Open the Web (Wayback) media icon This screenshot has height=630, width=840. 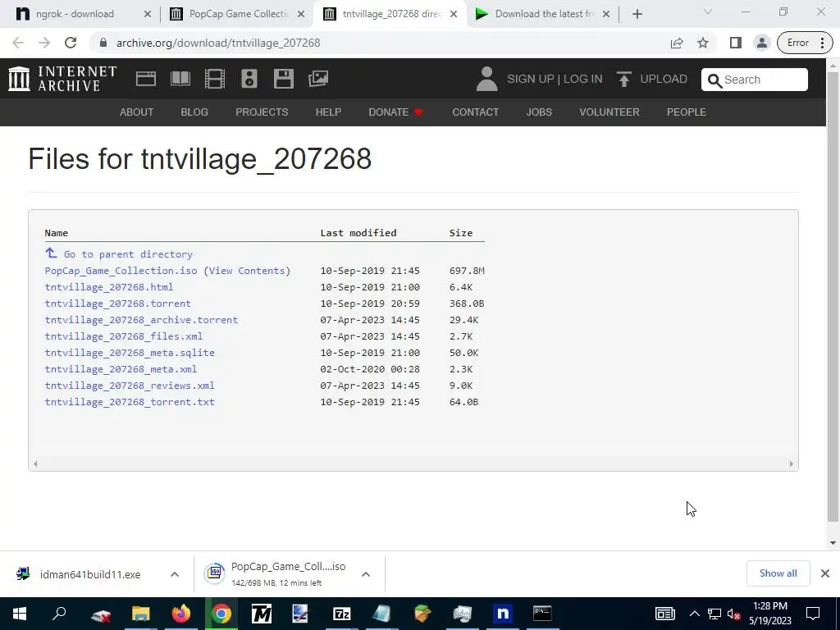(x=146, y=79)
